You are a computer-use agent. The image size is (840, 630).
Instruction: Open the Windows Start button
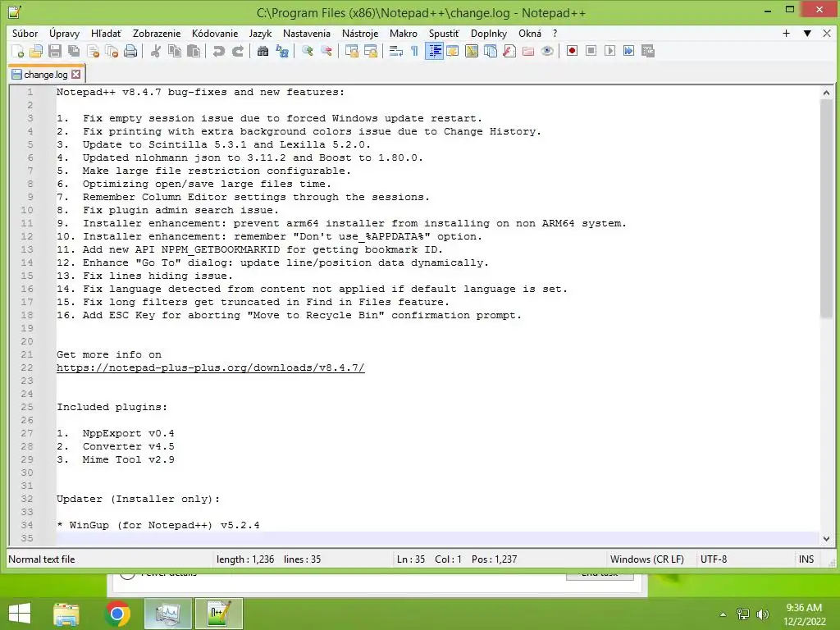click(20, 614)
